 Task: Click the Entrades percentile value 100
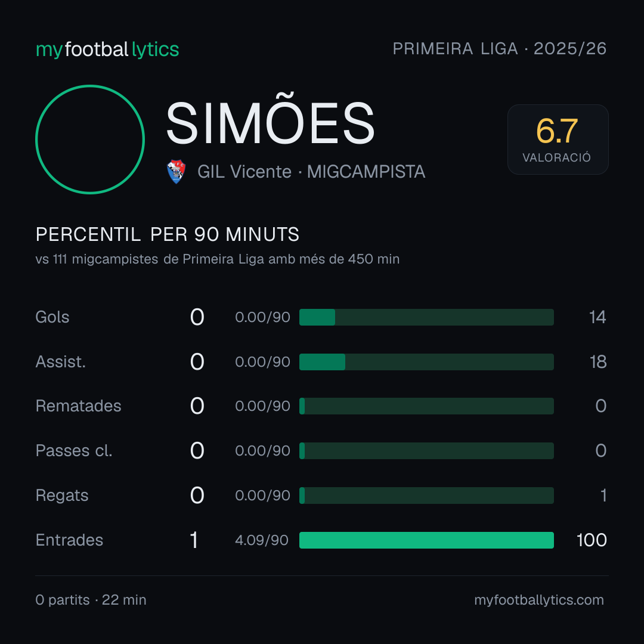[x=592, y=540]
